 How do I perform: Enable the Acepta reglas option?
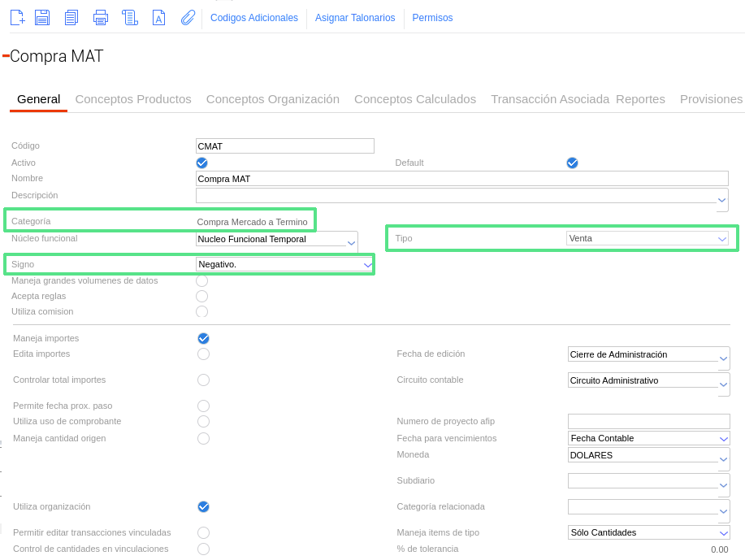click(x=202, y=297)
